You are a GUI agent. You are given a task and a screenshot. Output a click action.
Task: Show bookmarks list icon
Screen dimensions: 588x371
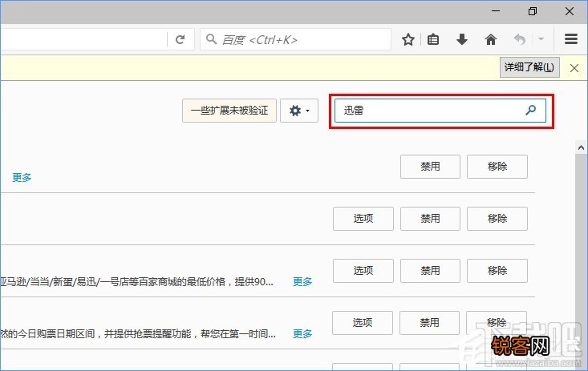point(433,39)
